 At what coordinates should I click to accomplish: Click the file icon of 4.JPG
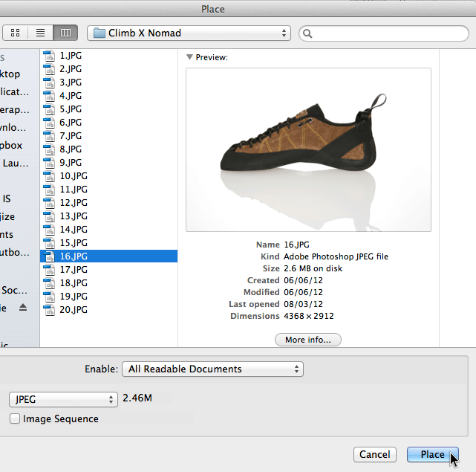pos(49,96)
